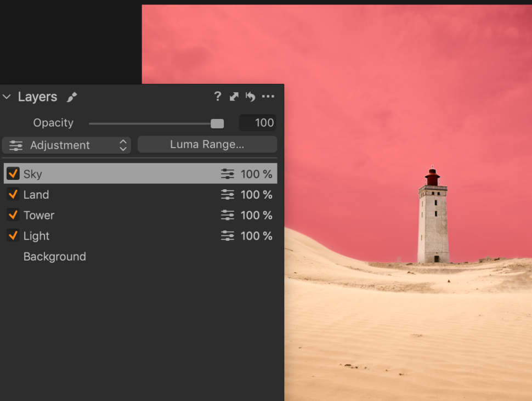This screenshot has width=532, height=401.
Task: Click the up-down chevrons on the Adjustment selector
Action: coord(123,145)
